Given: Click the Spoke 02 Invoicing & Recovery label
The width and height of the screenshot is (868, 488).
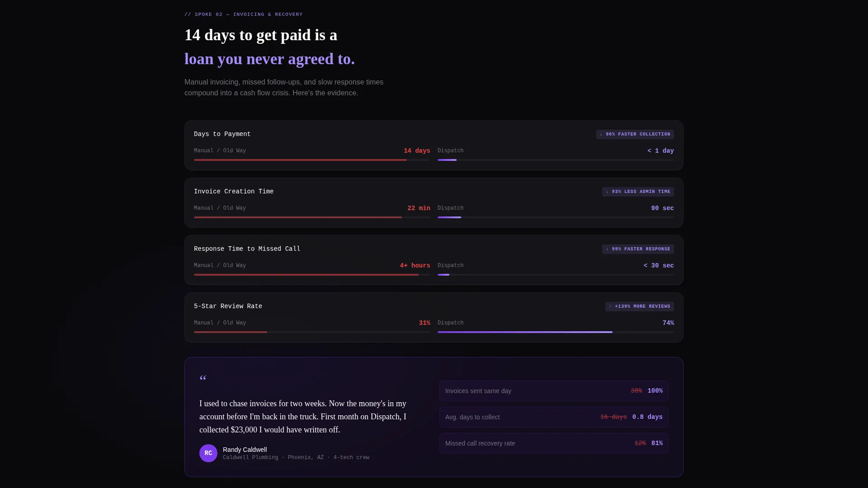Looking at the screenshot, I should [244, 14].
